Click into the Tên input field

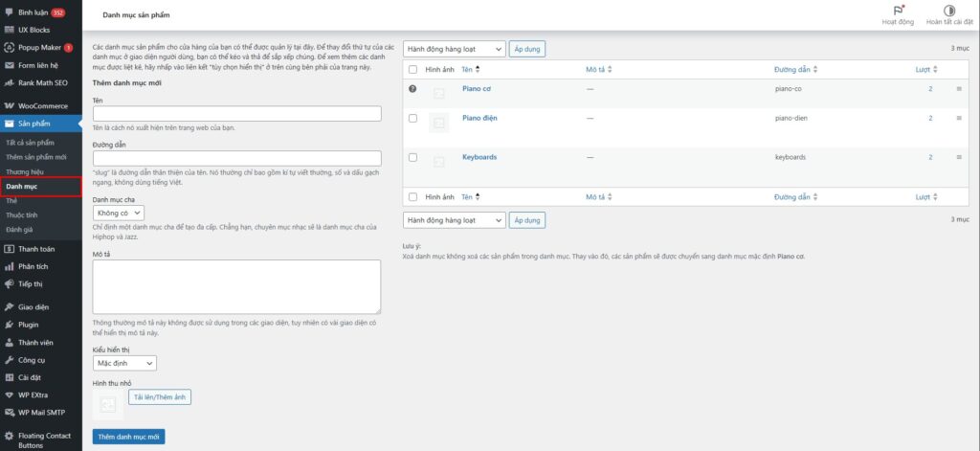click(237, 114)
